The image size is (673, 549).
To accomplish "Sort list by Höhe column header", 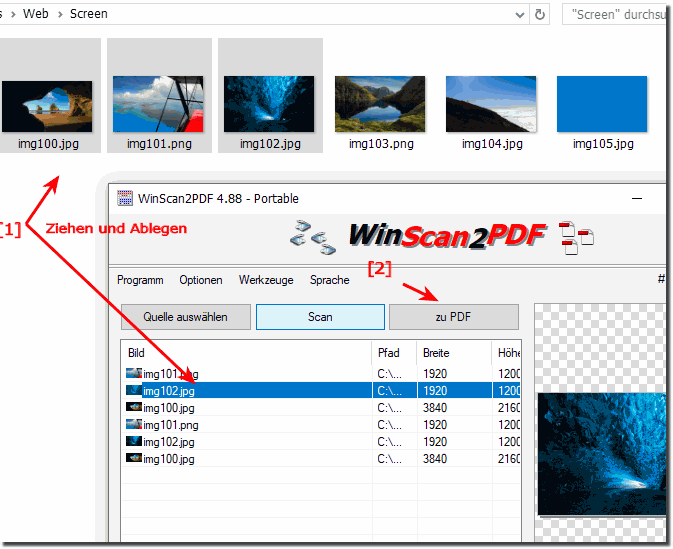I will 506,353.
